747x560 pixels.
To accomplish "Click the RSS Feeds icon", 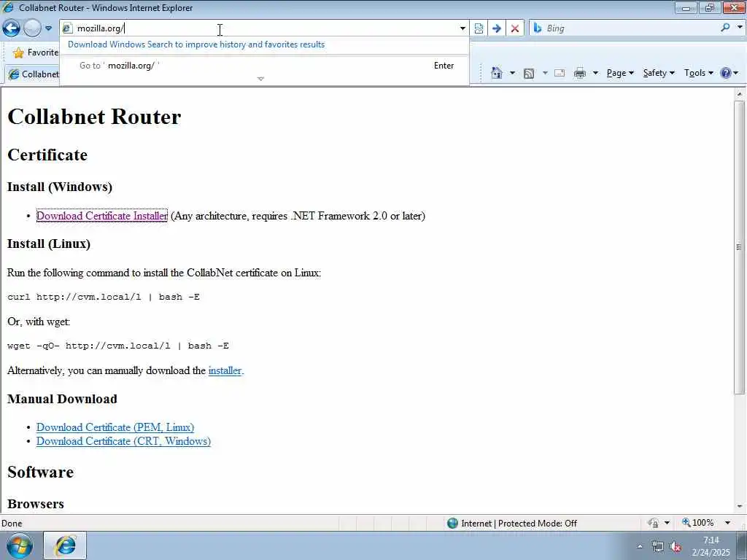I will point(528,73).
